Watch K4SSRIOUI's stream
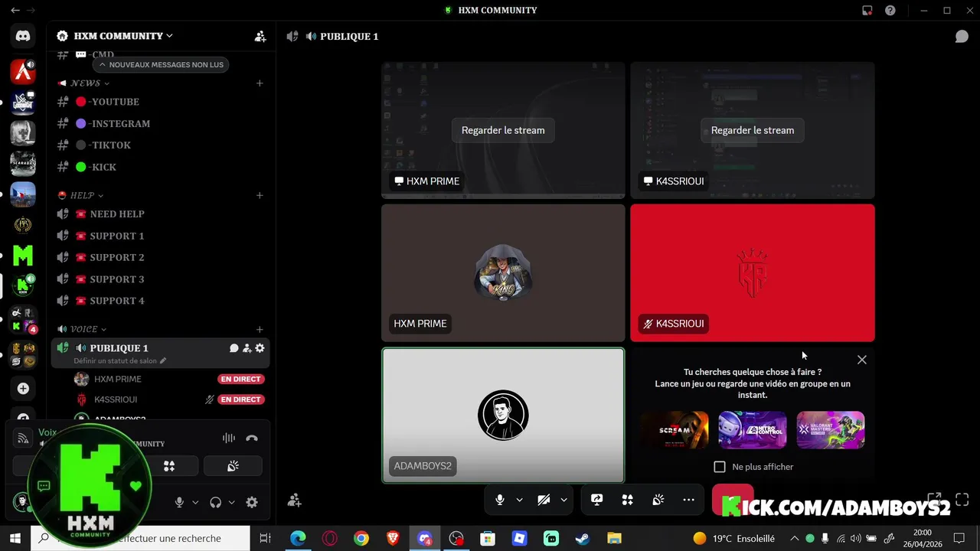The image size is (980, 551). point(753,130)
